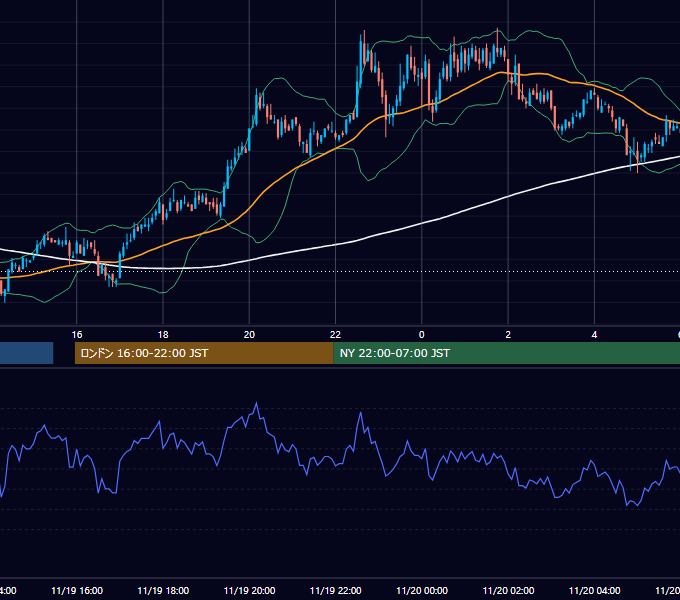Click the 2 hour label on price chart axis
Screen dimensions: 680x600
pos(508,335)
